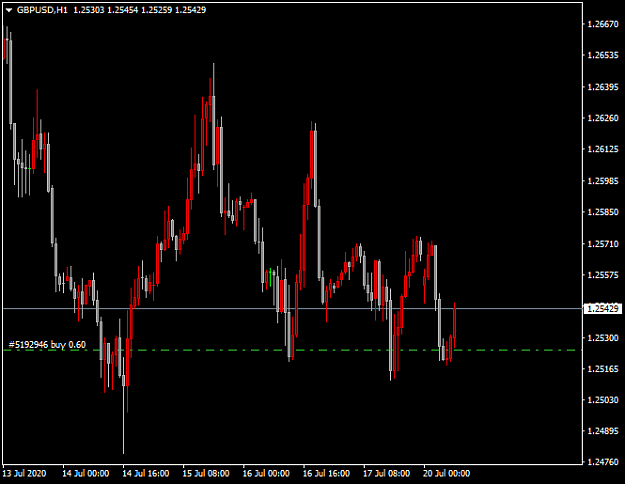Click the 16 Jul 00:00 time label

pos(266,474)
